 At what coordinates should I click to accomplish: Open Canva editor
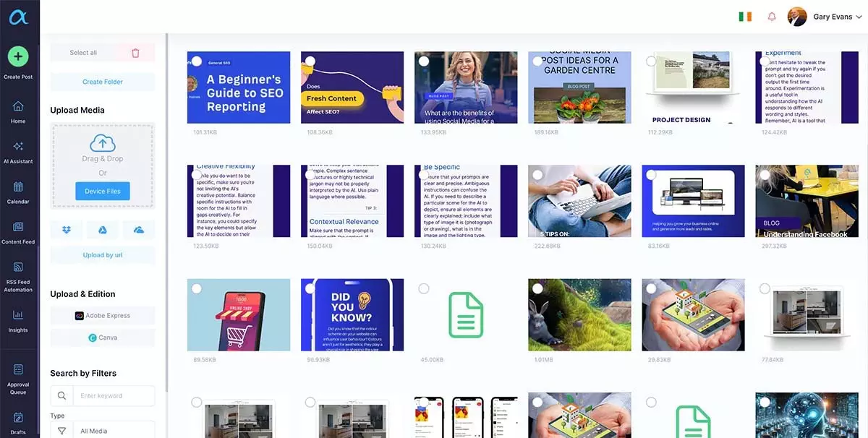[x=103, y=338]
